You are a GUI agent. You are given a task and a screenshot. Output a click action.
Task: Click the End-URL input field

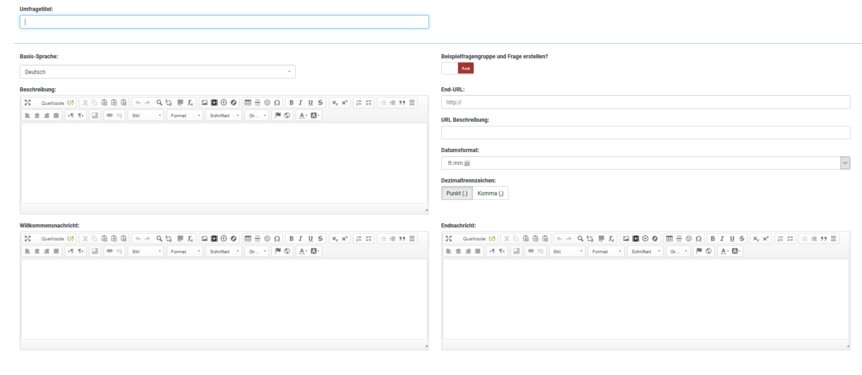tap(646, 102)
